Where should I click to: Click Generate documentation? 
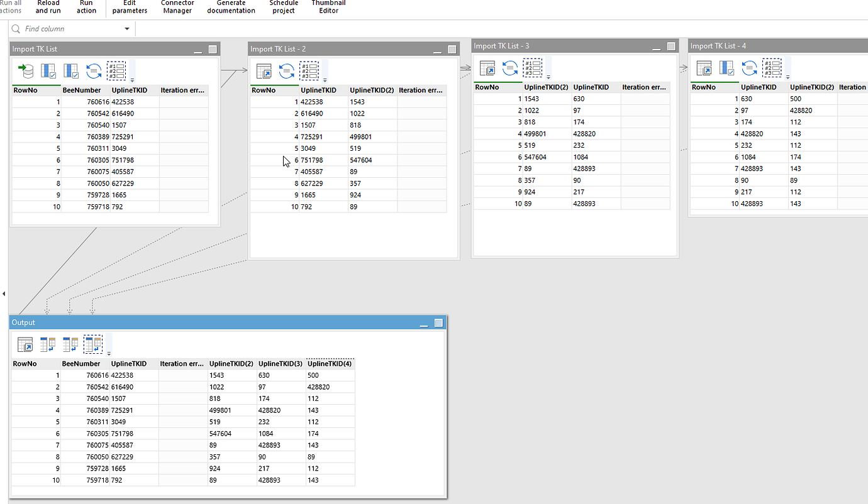pyautogui.click(x=231, y=7)
